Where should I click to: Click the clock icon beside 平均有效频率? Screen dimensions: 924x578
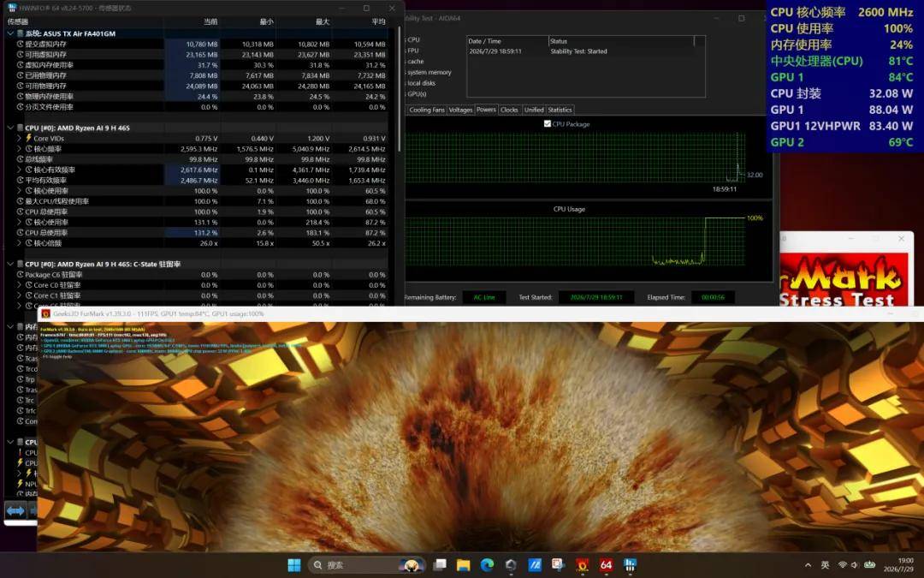(x=20, y=181)
